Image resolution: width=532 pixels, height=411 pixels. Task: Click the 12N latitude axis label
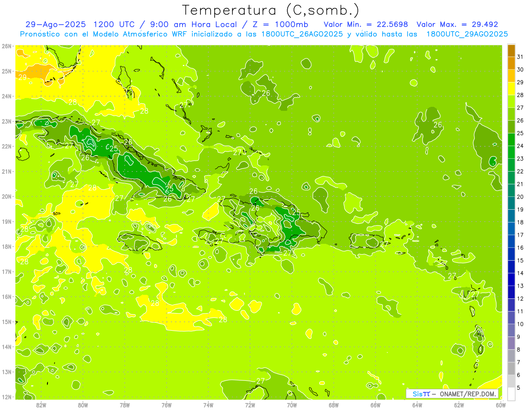point(7,397)
